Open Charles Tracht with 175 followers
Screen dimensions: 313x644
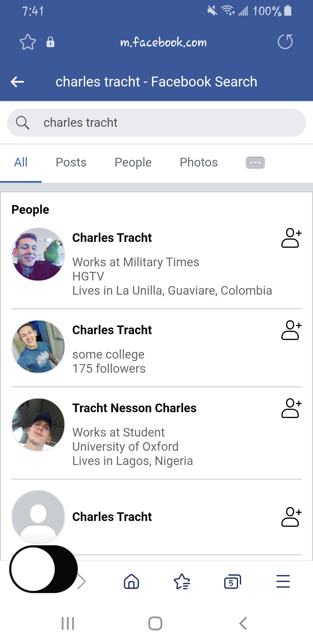point(112,330)
